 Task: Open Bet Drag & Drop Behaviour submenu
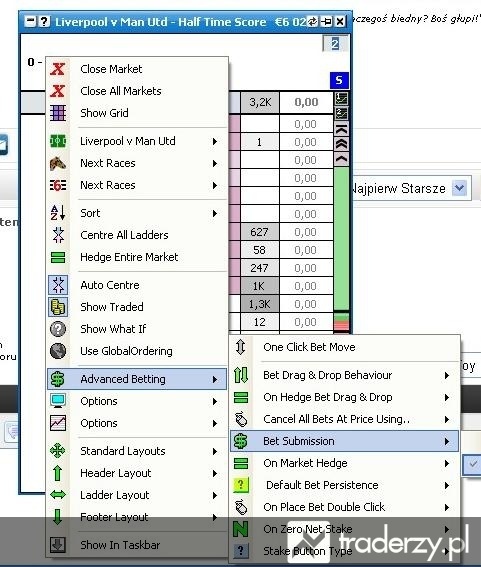click(344, 375)
